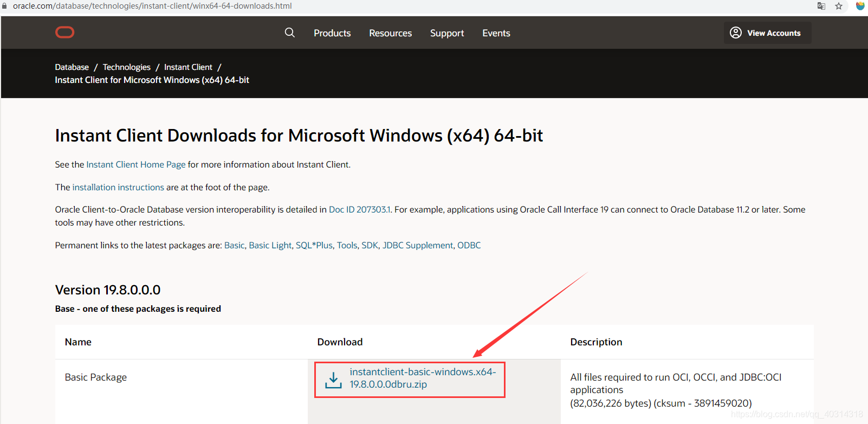Click the 'Download' column header
The height and width of the screenshot is (424, 868).
click(340, 342)
